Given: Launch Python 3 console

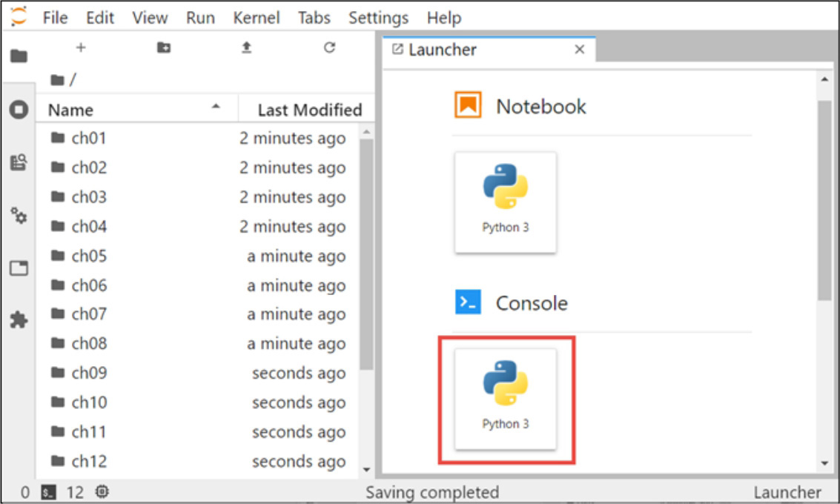Looking at the screenshot, I should (x=506, y=398).
